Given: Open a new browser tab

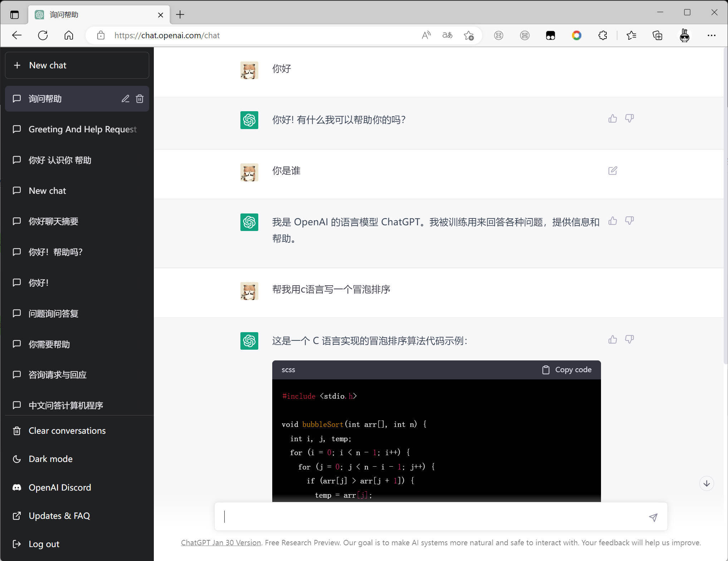Looking at the screenshot, I should (180, 15).
